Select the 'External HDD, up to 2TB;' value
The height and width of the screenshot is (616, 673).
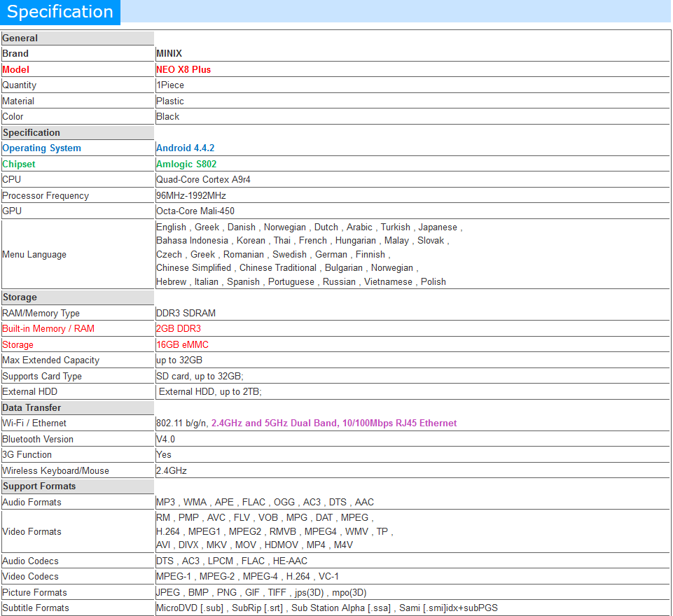(210, 391)
